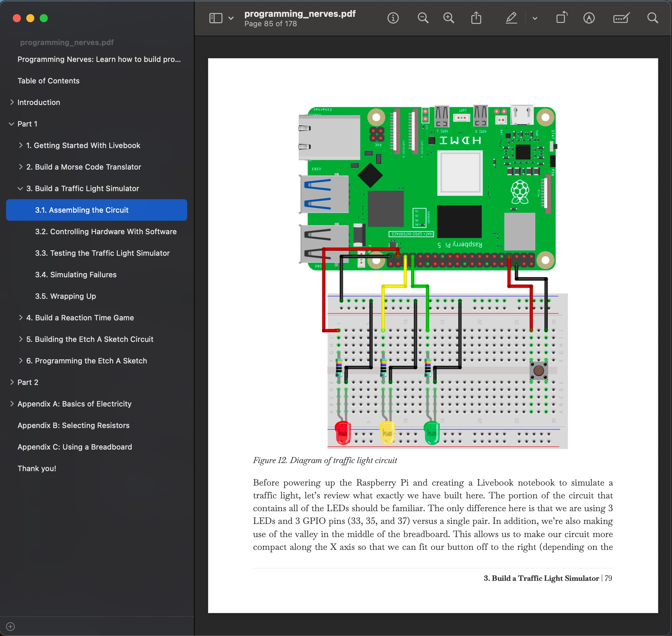Image resolution: width=672 pixels, height=636 pixels.
Task: Expand the Introduction chapter chevron
Action: [x=11, y=102]
